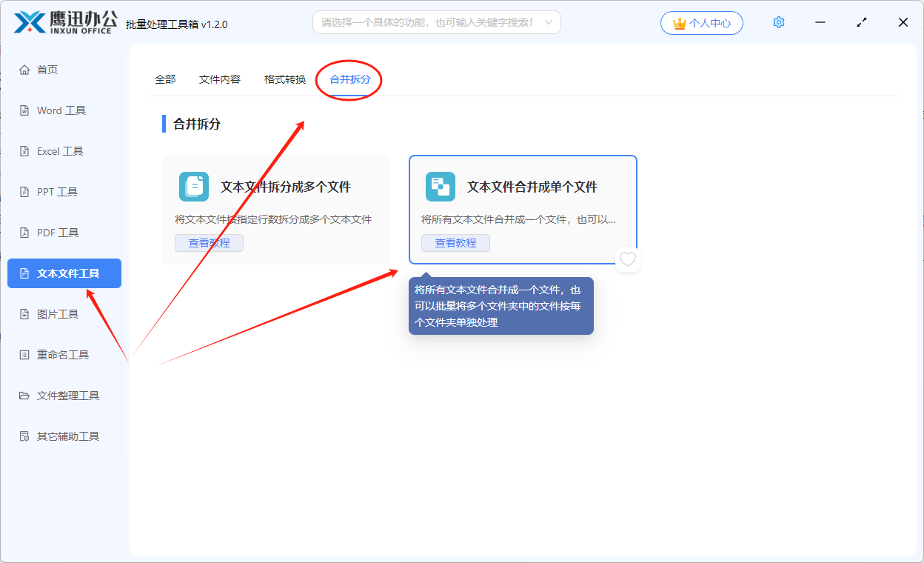
Task: Open the 个人中心 button
Action: click(702, 23)
